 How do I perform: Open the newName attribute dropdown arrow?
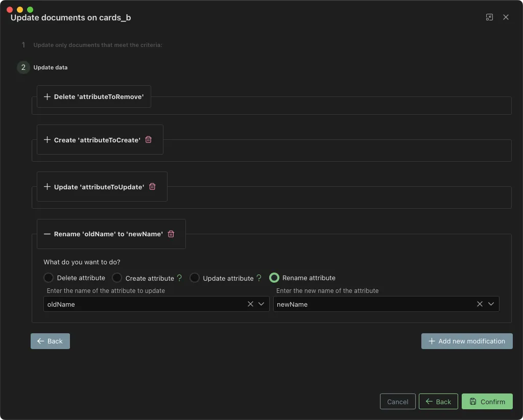[491, 304]
